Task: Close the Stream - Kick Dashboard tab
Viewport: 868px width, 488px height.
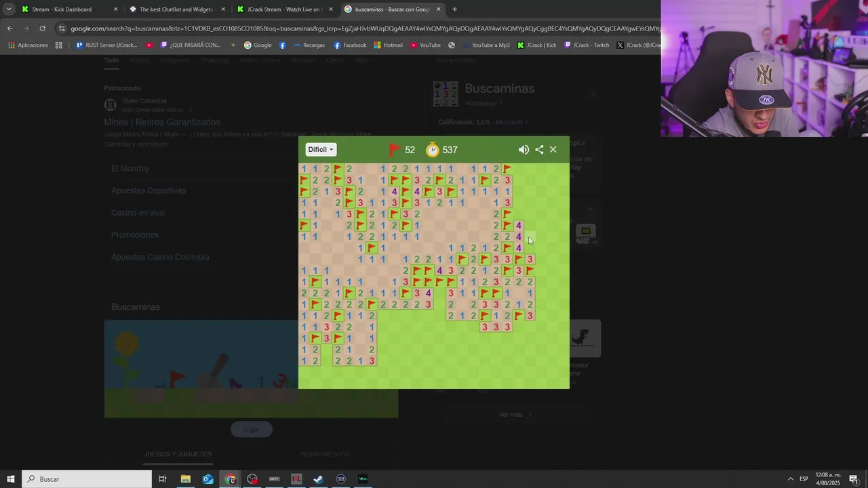Action: click(x=115, y=9)
